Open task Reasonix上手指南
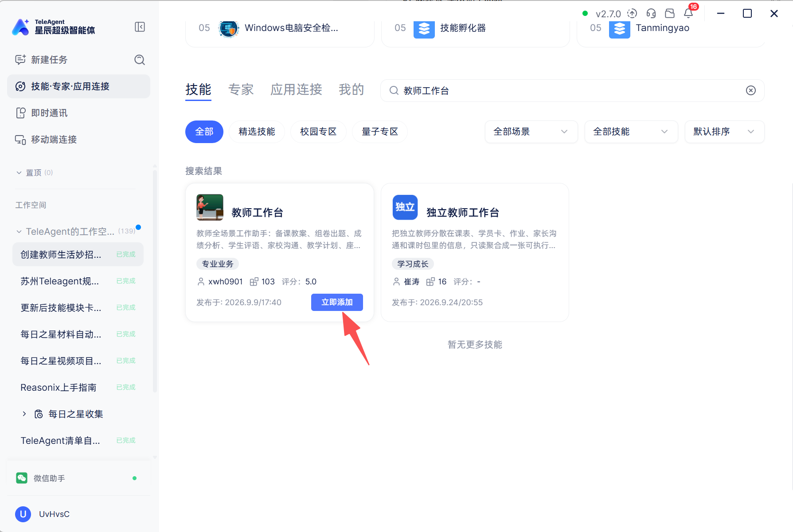This screenshot has height=532, width=793. (78, 387)
